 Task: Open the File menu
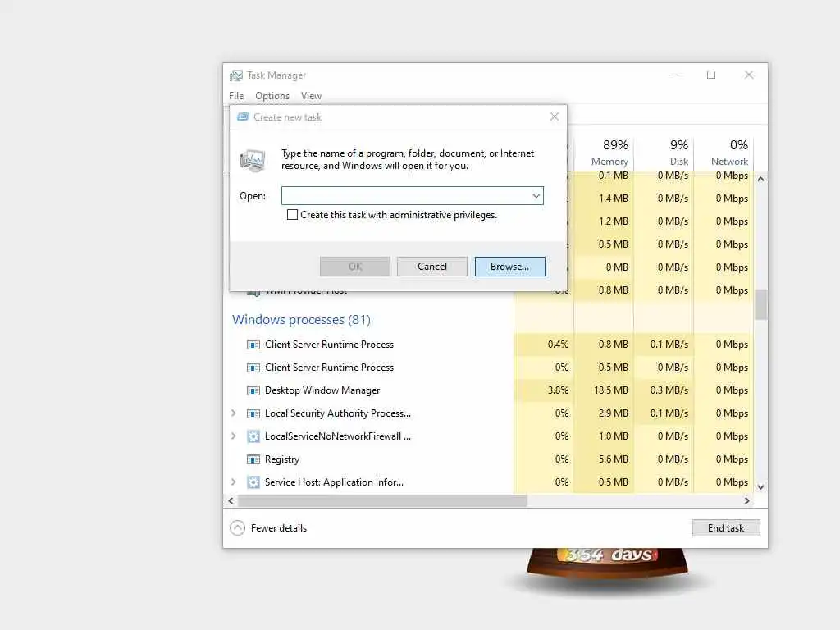click(236, 96)
